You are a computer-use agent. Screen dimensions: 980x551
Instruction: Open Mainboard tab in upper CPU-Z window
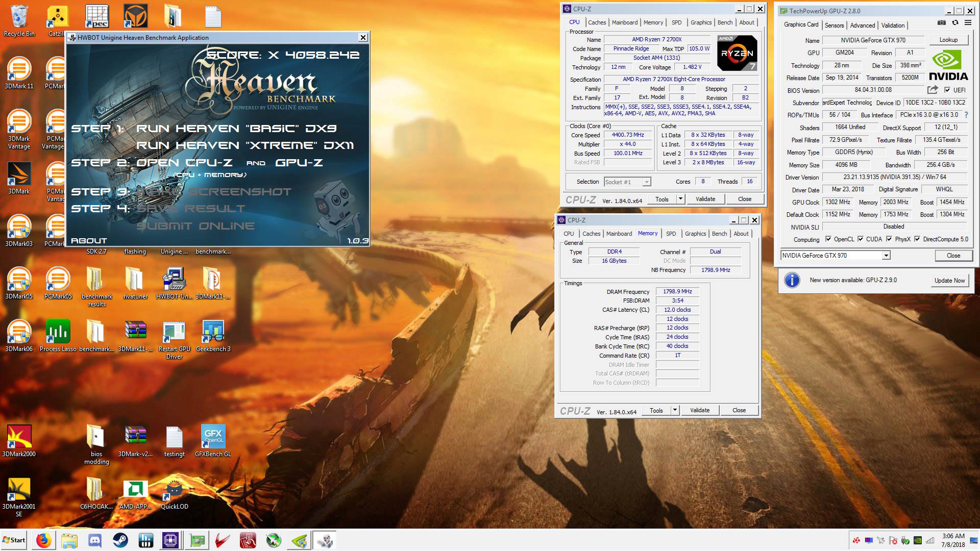tap(625, 22)
